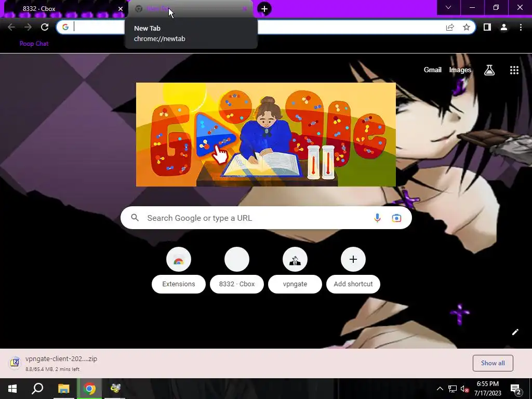Screen dimensions: 532x399
Task: Click the browser forward arrow
Action: (28, 27)
